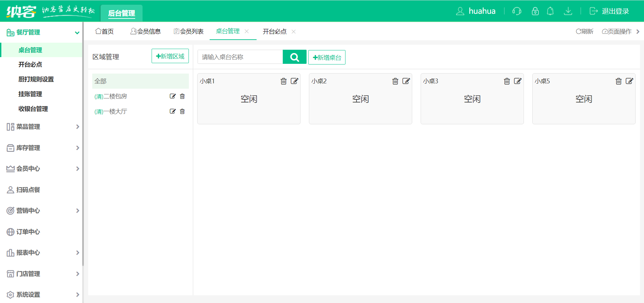Open the customer service headset icon
644x303 pixels.
click(x=517, y=11)
